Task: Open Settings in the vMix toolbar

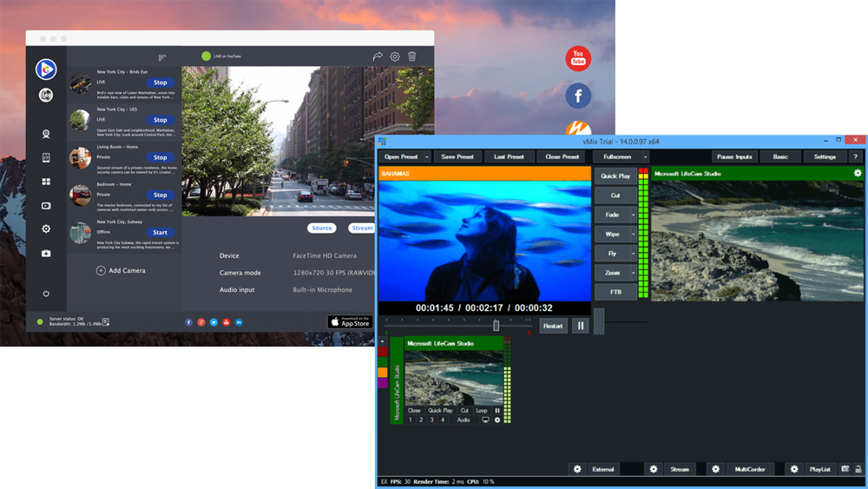Action: tap(825, 156)
